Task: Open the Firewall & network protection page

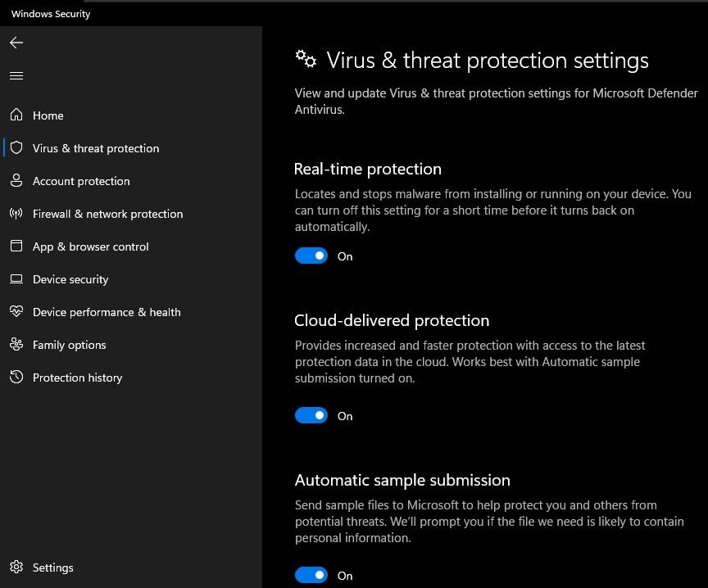Action: coord(107,214)
